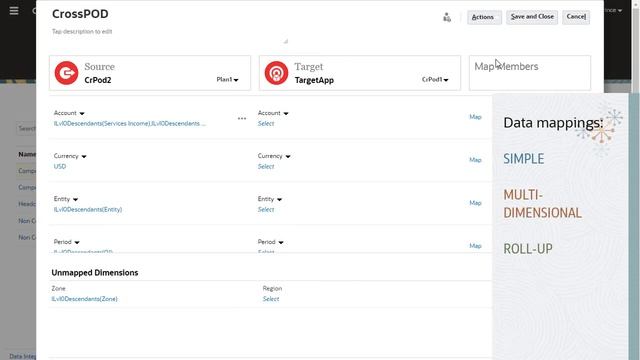Image resolution: width=640 pixels, height=360 pixels.
Task: Click the USD currency link
Action: click(60, 167)
